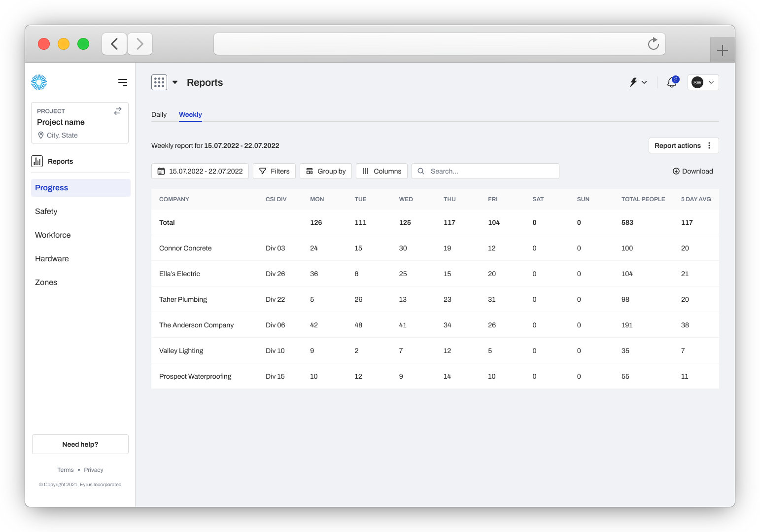Switch to the Daily tab

click(x=159, y=114)
